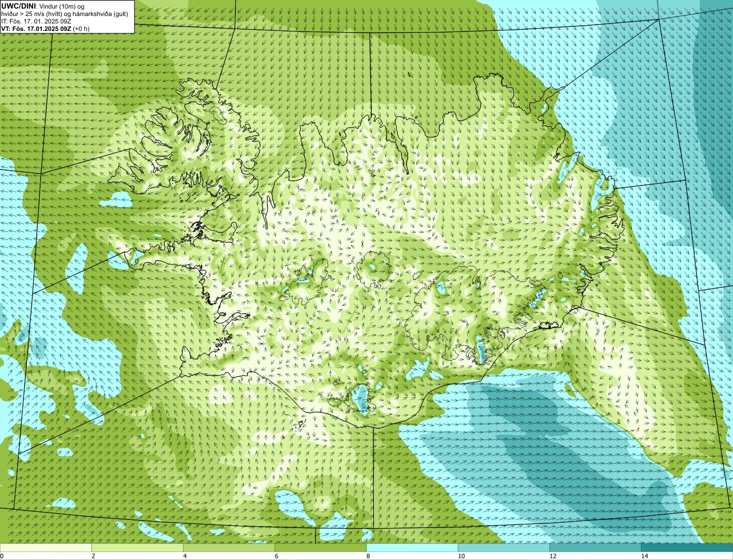This screenshot has height=560, width=733.
Task: Click the palest 0–2 m/s color scale segment
Action: coord(46,547)
